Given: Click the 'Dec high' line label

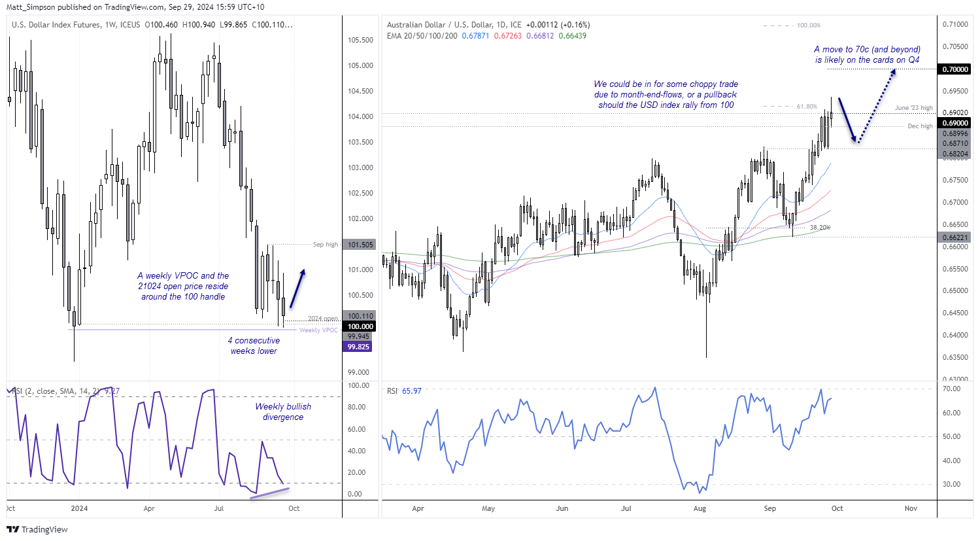Looking at the screenshot, I should [x=921, y=126].
